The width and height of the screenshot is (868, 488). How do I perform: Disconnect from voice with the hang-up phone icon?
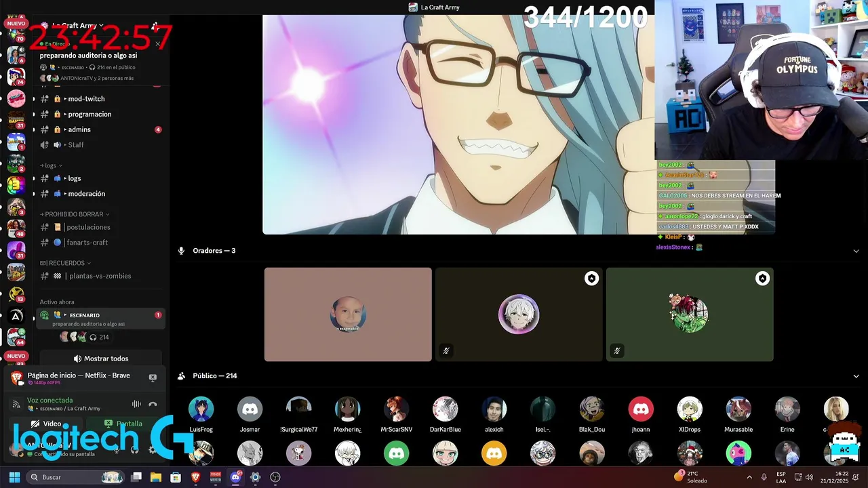click(153, 404)
